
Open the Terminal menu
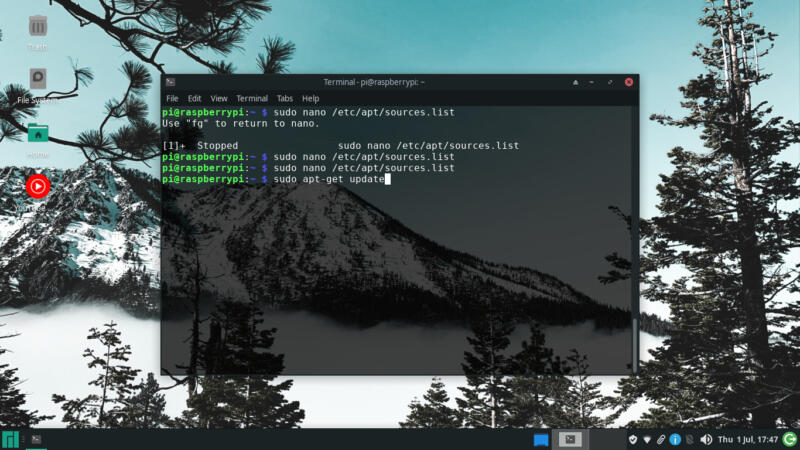click(x=252, y=98)
